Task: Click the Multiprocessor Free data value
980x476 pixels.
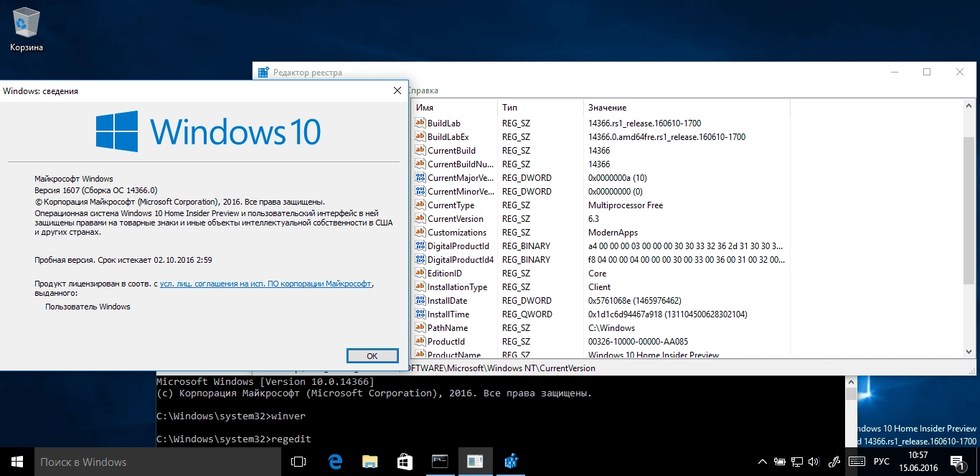Action: pos(626,205)
